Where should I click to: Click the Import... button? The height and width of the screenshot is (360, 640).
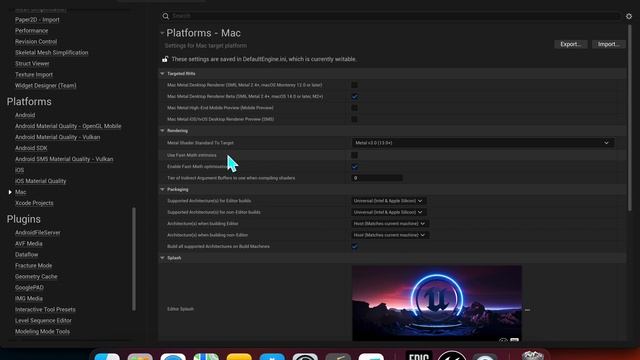click(609, 44)
